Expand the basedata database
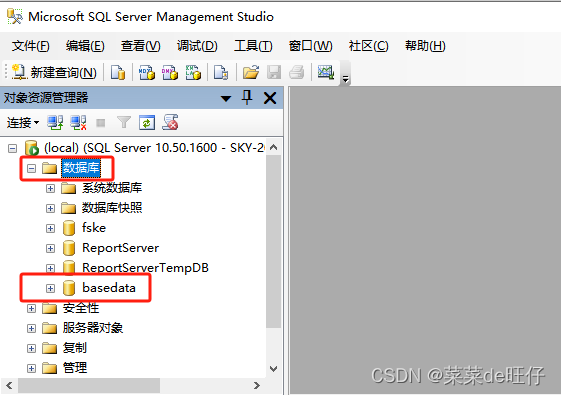The height and width of the screenshot is (395, 561). click(50, 288)
